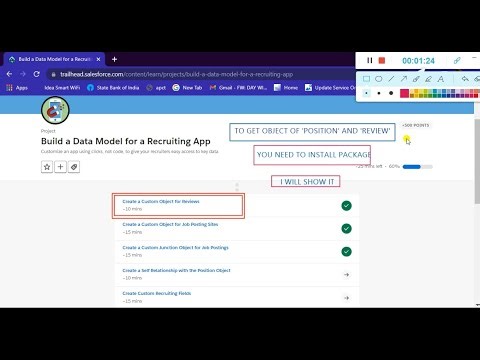Open Create a Custom Junction Object for Job Postings
The image size is (480, 360).
(175, 247)
